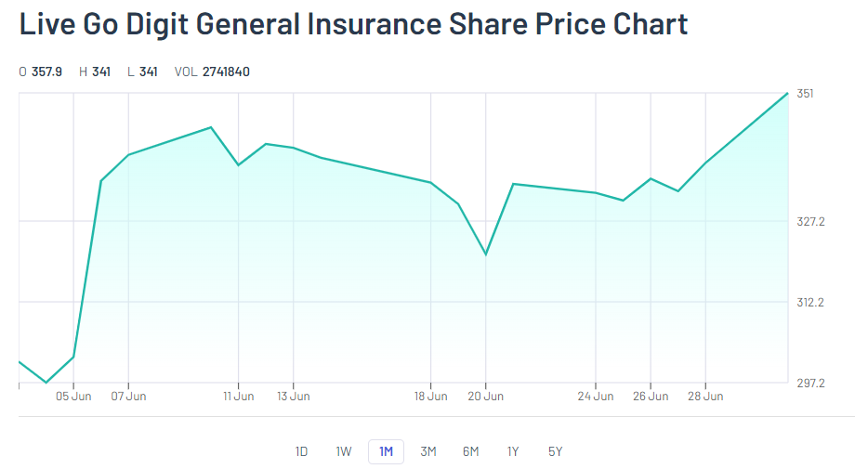The width and height of the screenshot is (868, 469).
Task: Select the 18 Jun axis label
Action: [430, 397]
